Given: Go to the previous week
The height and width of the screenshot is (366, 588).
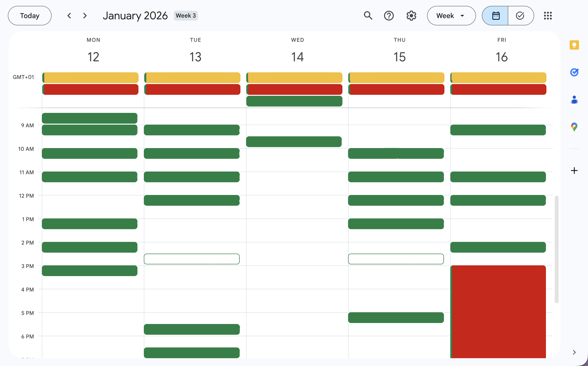Looking at the screenshot, I should pyautogui.click(x=69, y=16).
